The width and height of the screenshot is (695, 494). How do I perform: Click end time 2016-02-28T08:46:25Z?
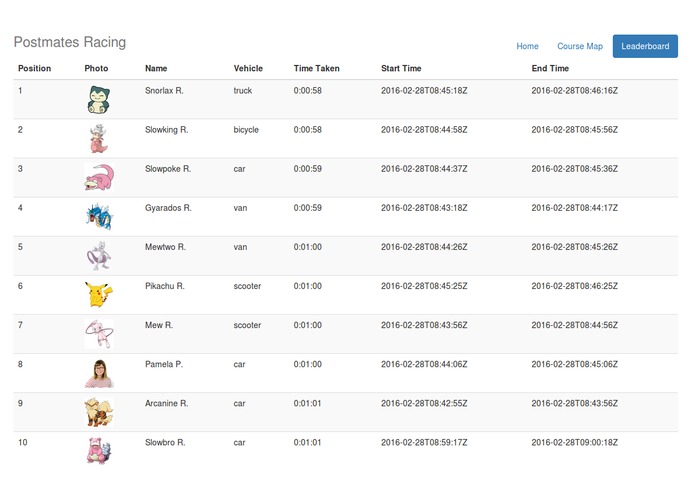coord(574,286)
